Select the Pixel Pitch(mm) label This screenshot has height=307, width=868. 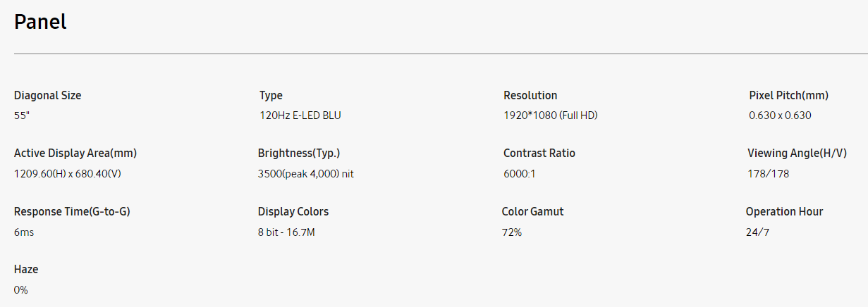coord(788,96)
